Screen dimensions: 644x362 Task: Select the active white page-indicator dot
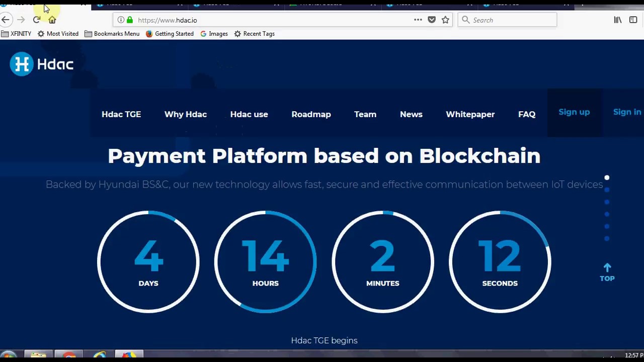pos(607,177)
